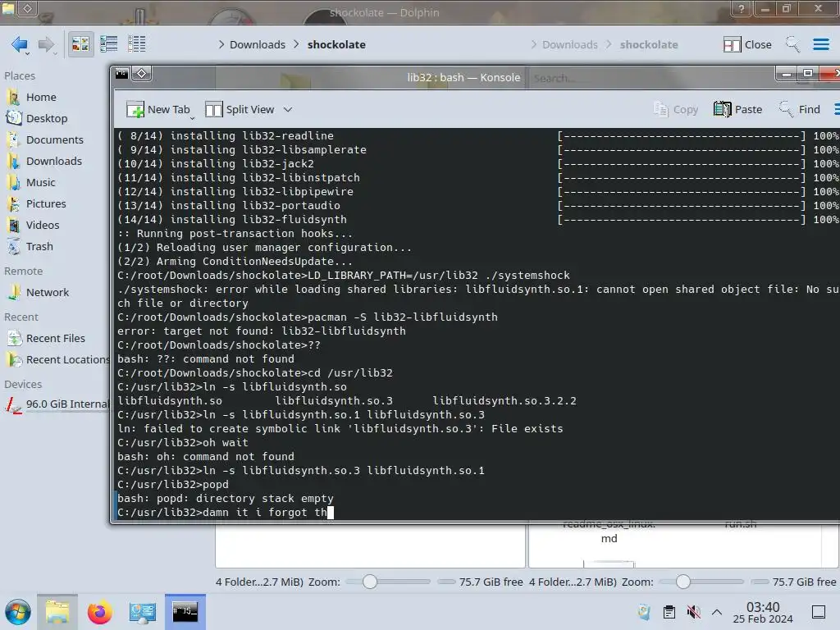The width and height of the screenshot is (840, 630).
Task: Open 96.0 GiB Internal drive
Action: pos(57,404)
